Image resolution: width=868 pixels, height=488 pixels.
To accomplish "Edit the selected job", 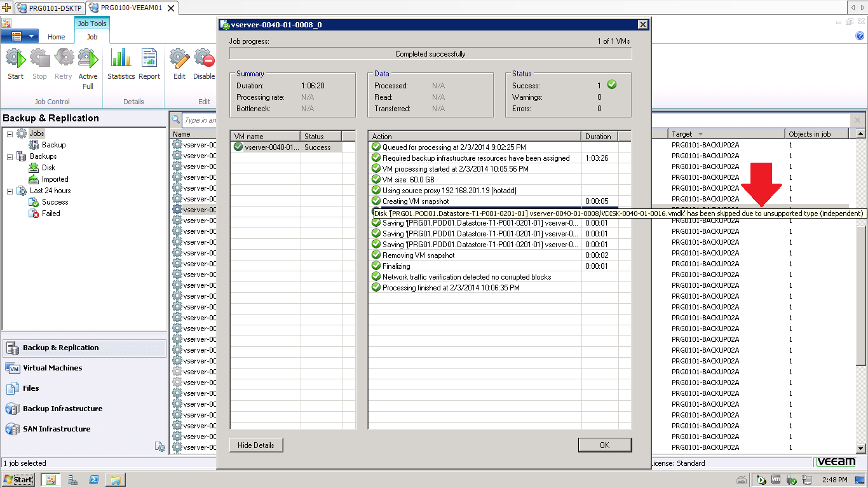I will pos(179,65).
